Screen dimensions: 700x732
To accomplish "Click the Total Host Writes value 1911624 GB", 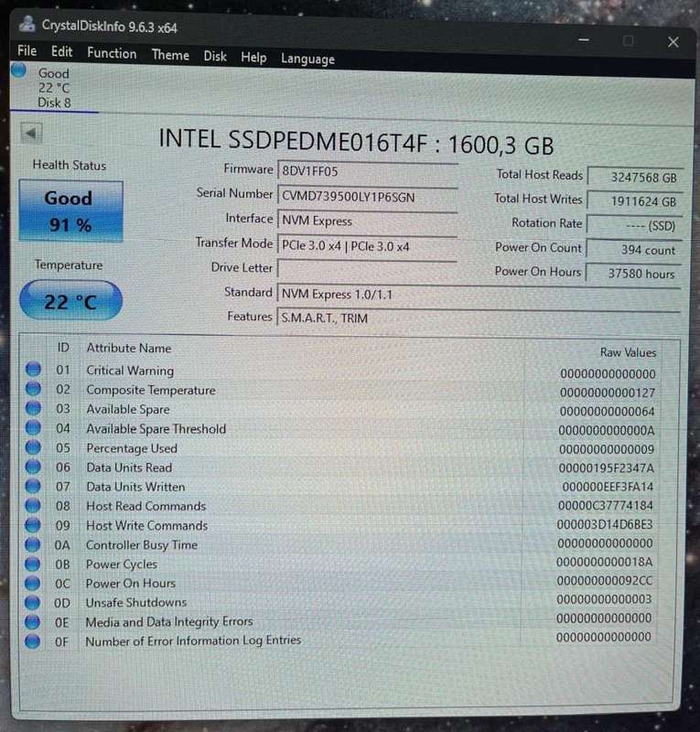I will pos(635,201).
